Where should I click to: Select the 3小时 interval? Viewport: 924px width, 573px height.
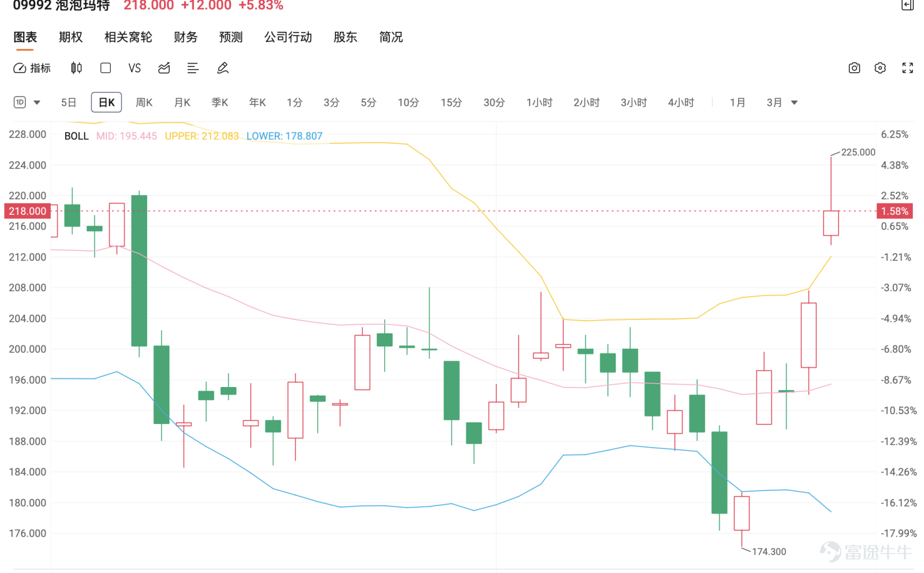click(634, 102)
